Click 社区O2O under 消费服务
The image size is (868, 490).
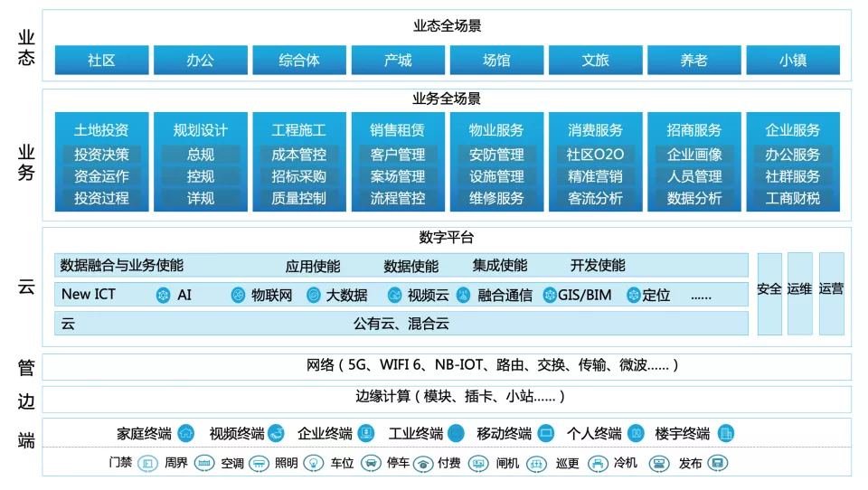[595, 155]
